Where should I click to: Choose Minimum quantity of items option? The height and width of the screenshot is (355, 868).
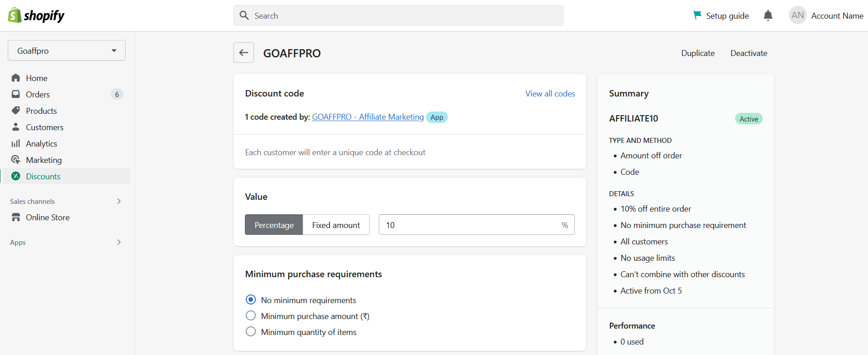coord(251,331)
